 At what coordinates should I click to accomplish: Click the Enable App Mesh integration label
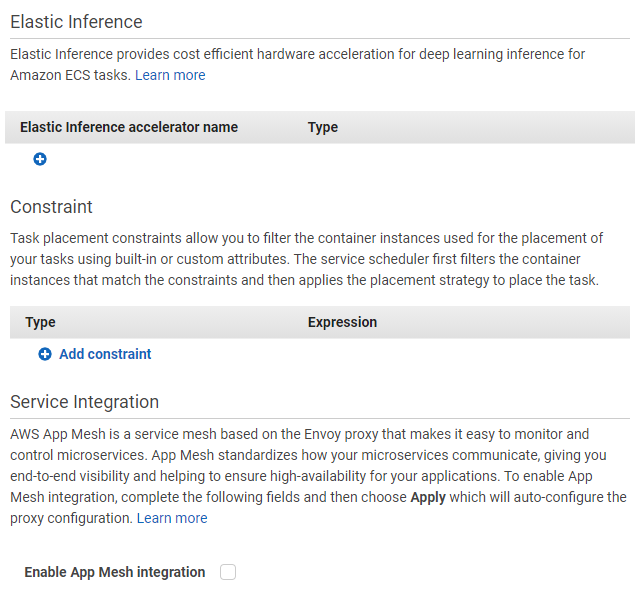[x=115, y=572]
